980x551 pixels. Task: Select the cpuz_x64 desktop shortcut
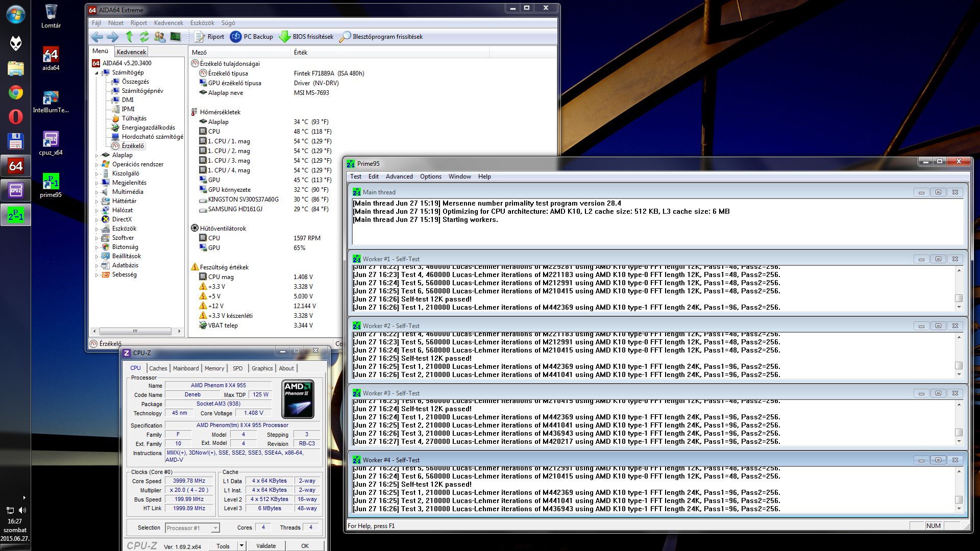point(51,143)
